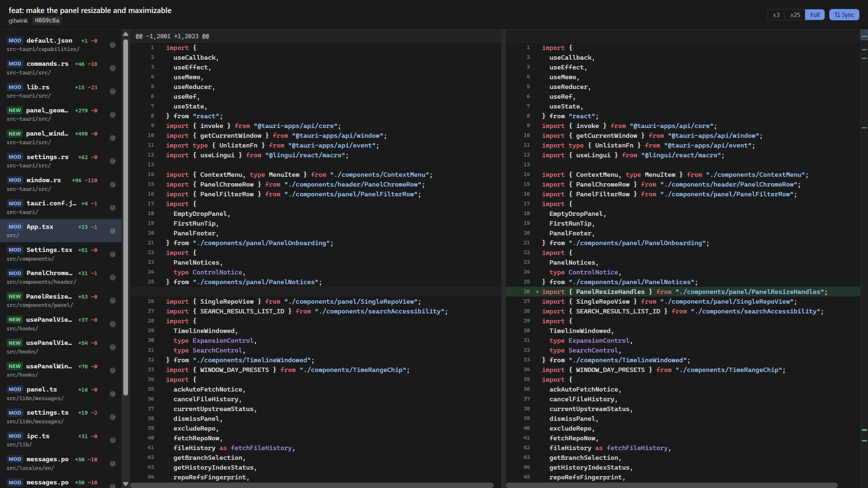Image resolution: width=868 pixels, height=488 pixels.
Task: Open settings.ts in i18n/messages
Action: tap(61, 417)
